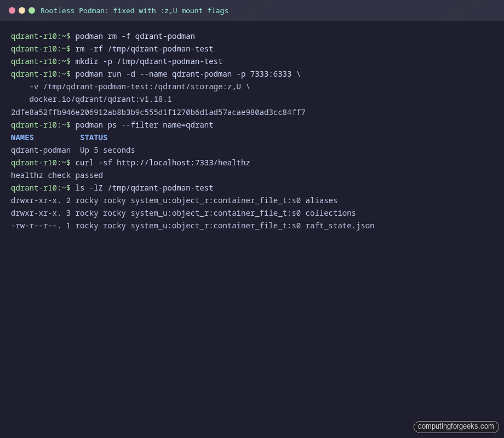Screen dimensions: 504x438
Task: Click the 'qdrant-podman' entry under NAMES
Action: [41, 151]
